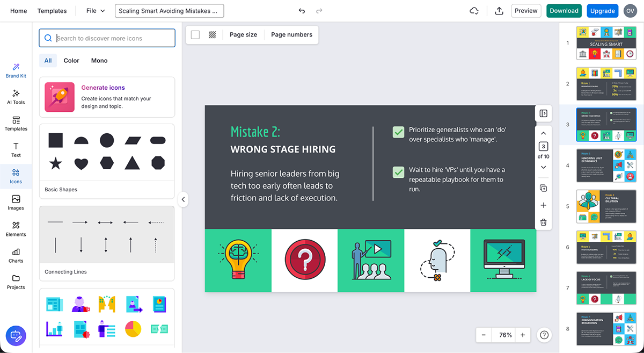Screen dimensions: 644x353
Task: Click the redo arrow
Action: click(x=319, y=11)
